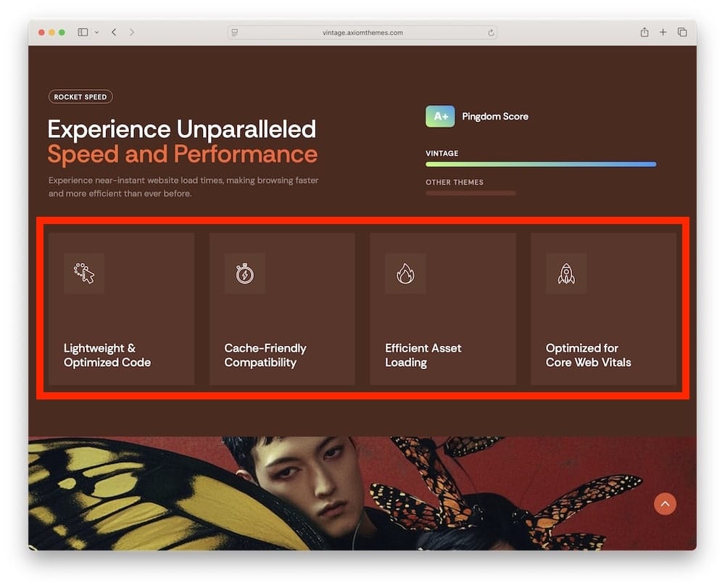Click the ROCKET SPEED badge
725x588 pixels.
click(x=80, y=96)
